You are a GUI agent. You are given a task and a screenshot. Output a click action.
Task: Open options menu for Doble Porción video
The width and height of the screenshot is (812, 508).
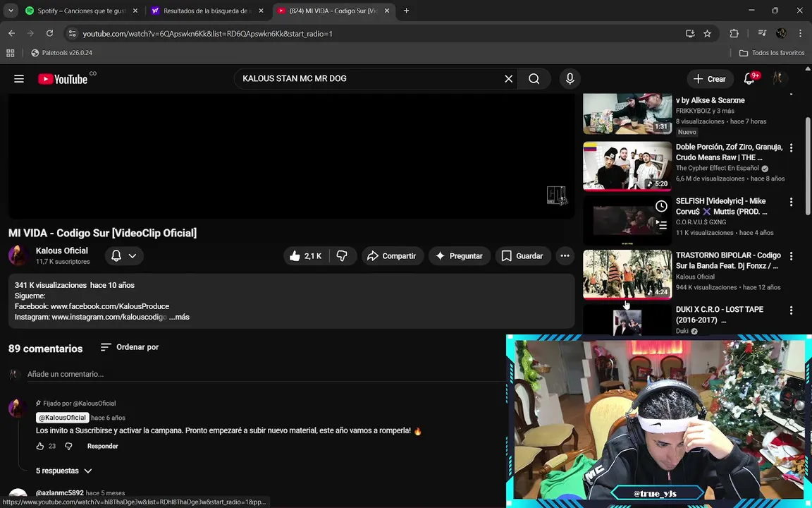click(x=791, y=147)
